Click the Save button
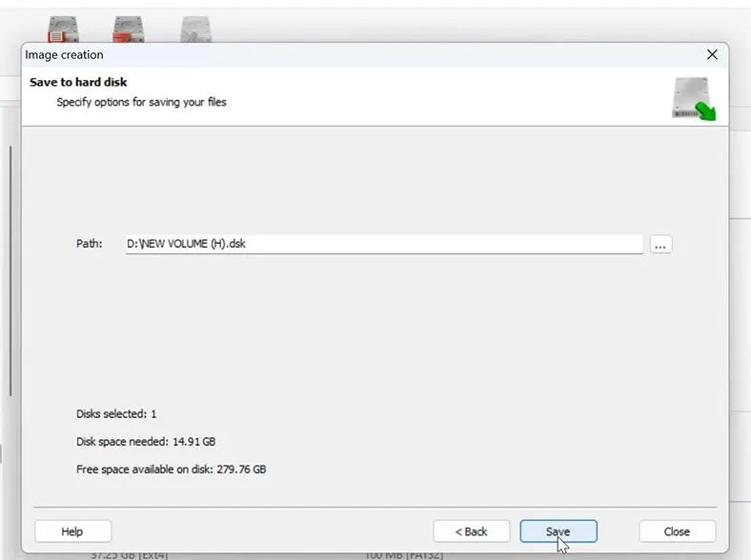The width and height of the screenshot is (751, 560). (558, 531)
